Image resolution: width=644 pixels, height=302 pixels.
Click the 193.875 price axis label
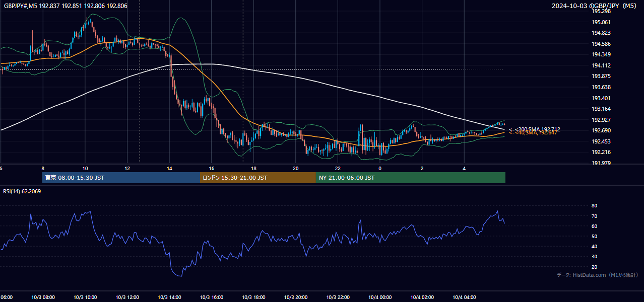tap(601, 76)
